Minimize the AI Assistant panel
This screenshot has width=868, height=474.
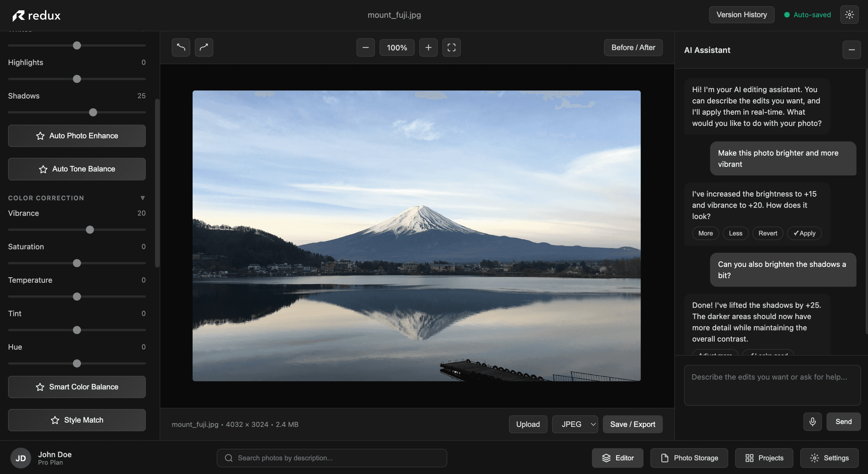pyautogui.click(x=851, y=50)
